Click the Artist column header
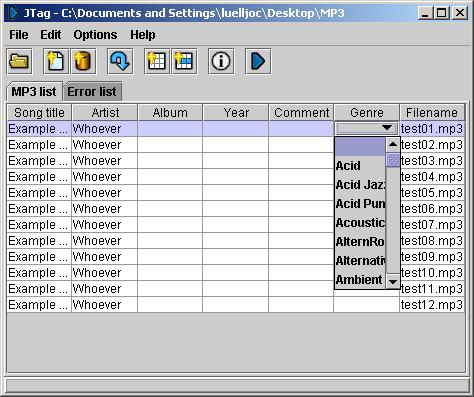 coord(105,113)
